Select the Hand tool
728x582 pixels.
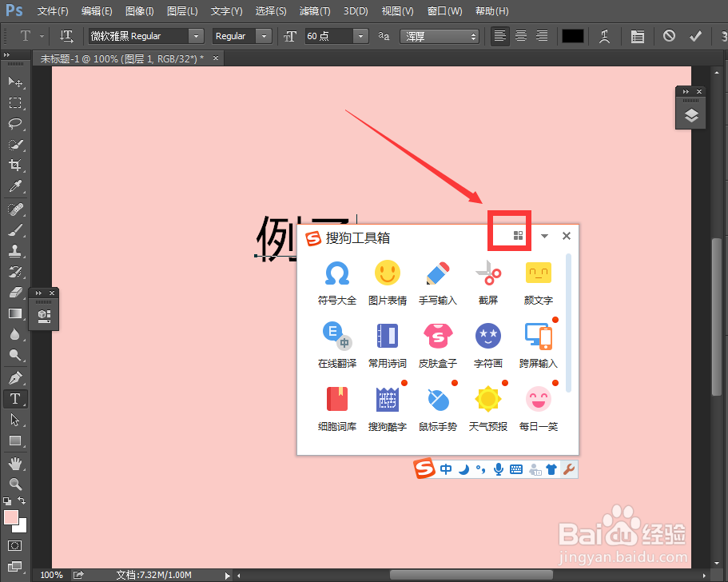15,464
